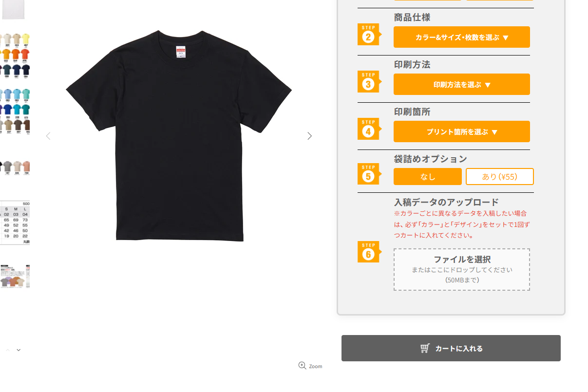The height and width of the screenshot is (392, 588).
Task: Select なし for bagging option
Action: (428, 177)
